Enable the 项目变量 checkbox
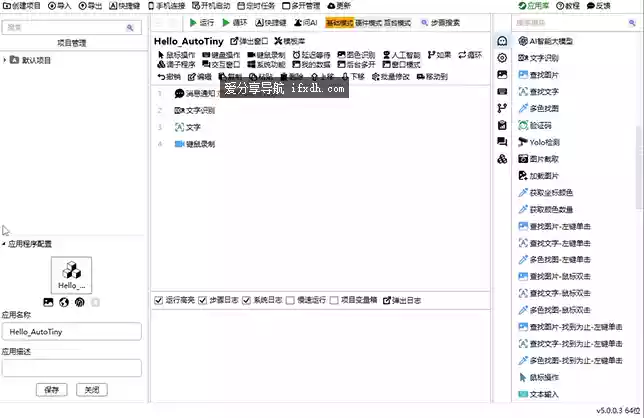644x418 pixels. tap(334, 301)
